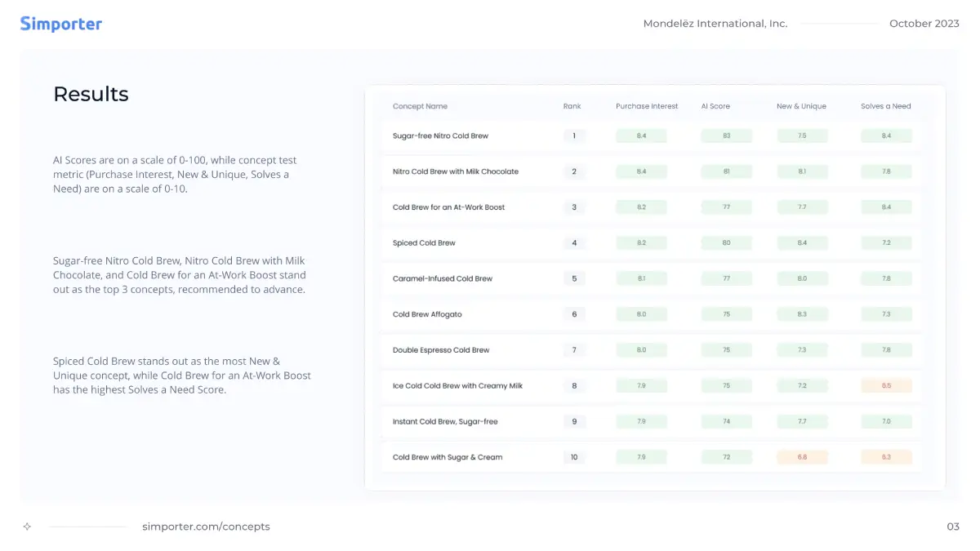Open the simporter.com/concepts link
Viewport: 980px width, 551px height.
pyautogui.click(x=206, y=527)
